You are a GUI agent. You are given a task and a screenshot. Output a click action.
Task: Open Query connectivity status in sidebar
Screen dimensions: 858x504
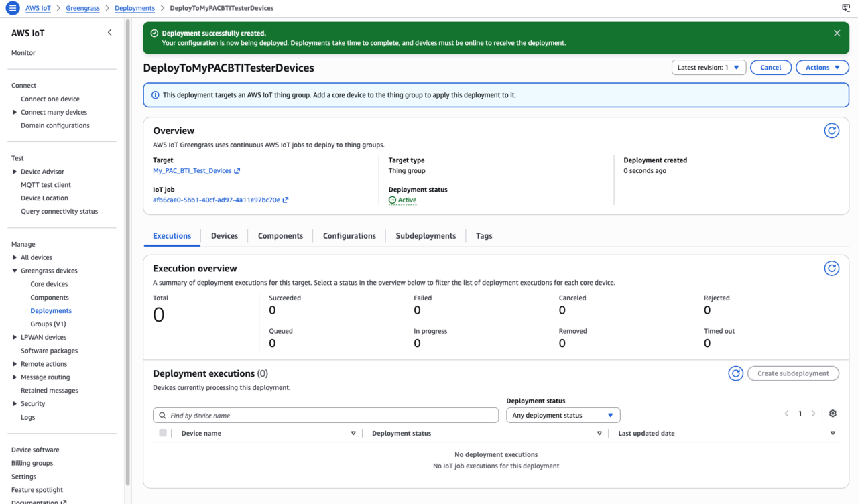59,212
